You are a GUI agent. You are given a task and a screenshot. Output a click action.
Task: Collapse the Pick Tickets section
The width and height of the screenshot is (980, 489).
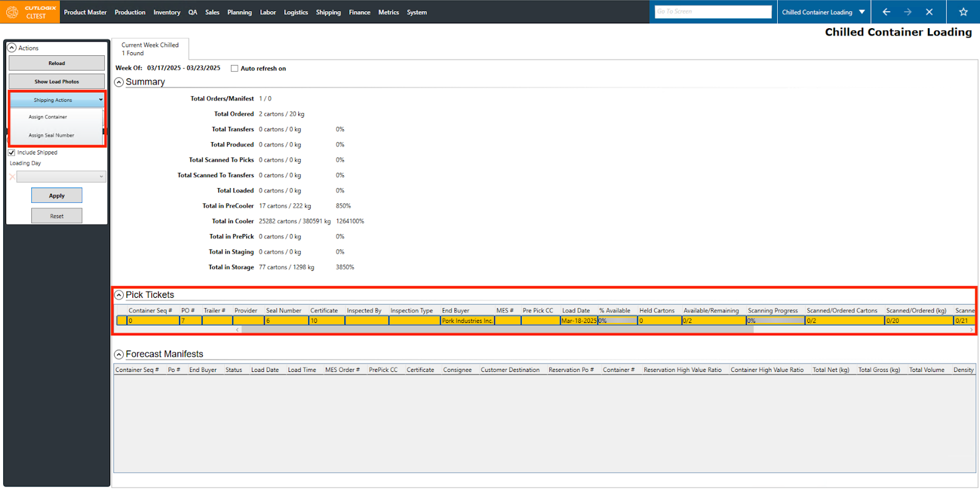pyautogui.click(x=119, y=295)
